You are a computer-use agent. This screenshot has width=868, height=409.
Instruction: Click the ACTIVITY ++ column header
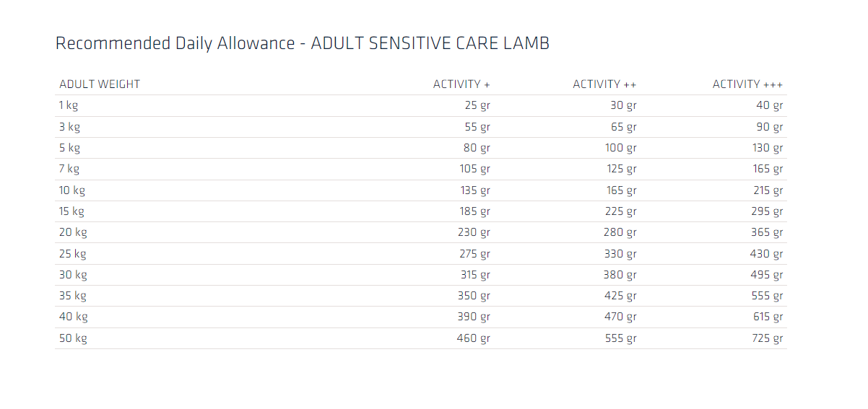click(604, 84)
